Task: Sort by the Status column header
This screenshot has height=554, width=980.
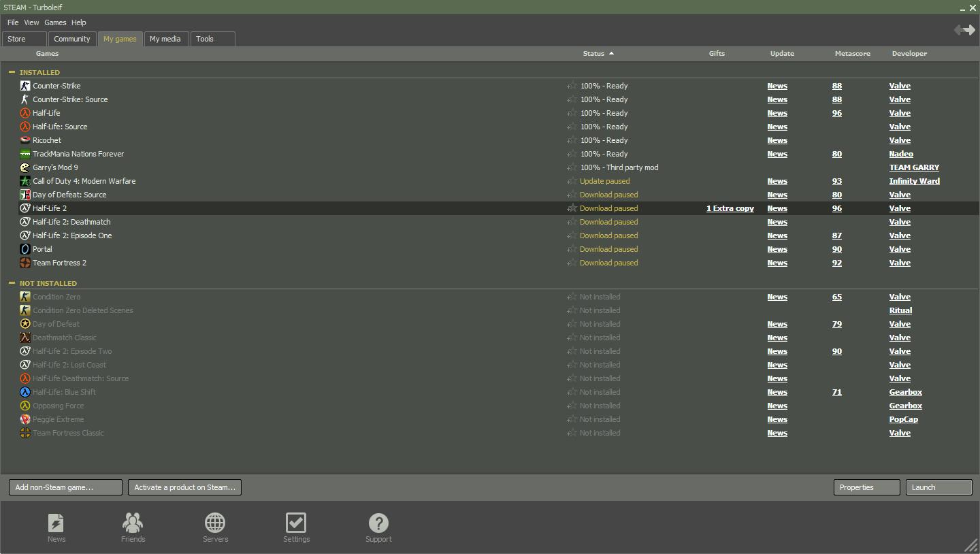Action: [x=593, y=53]
